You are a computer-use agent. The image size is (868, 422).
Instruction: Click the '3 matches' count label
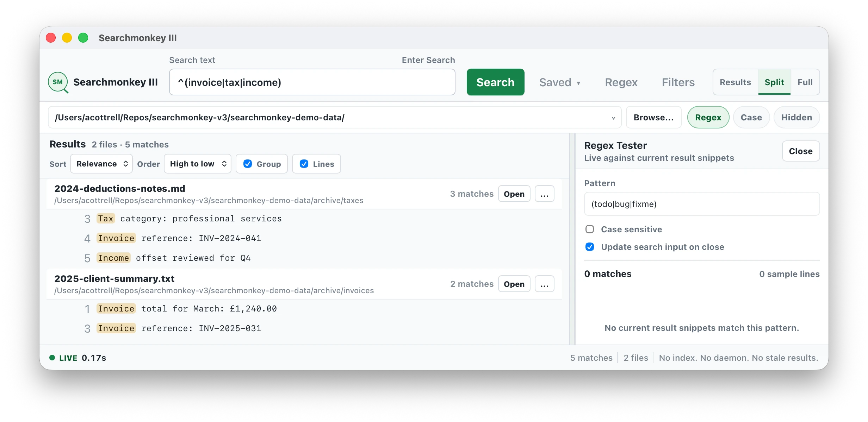[472, 194]
